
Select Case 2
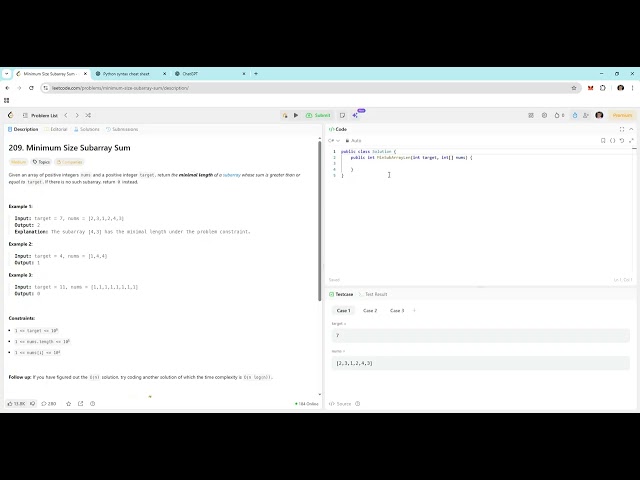pos(370,311)
